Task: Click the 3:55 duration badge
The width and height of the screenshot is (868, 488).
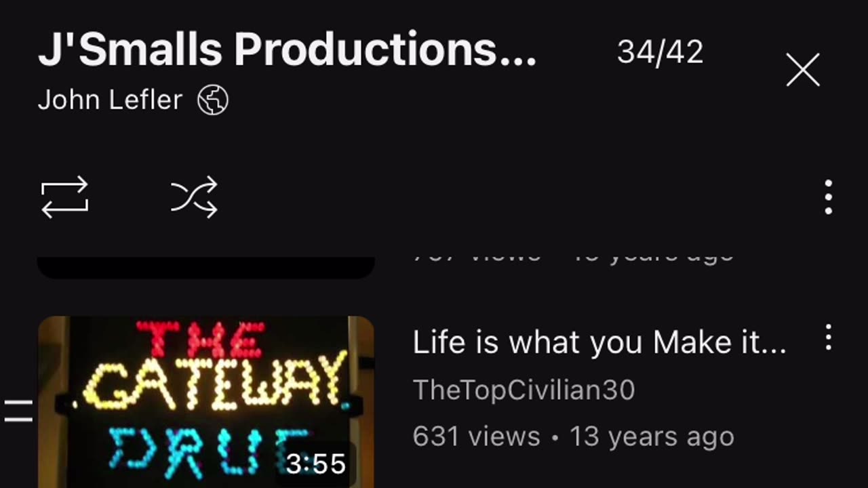Action: click(316, 464)
